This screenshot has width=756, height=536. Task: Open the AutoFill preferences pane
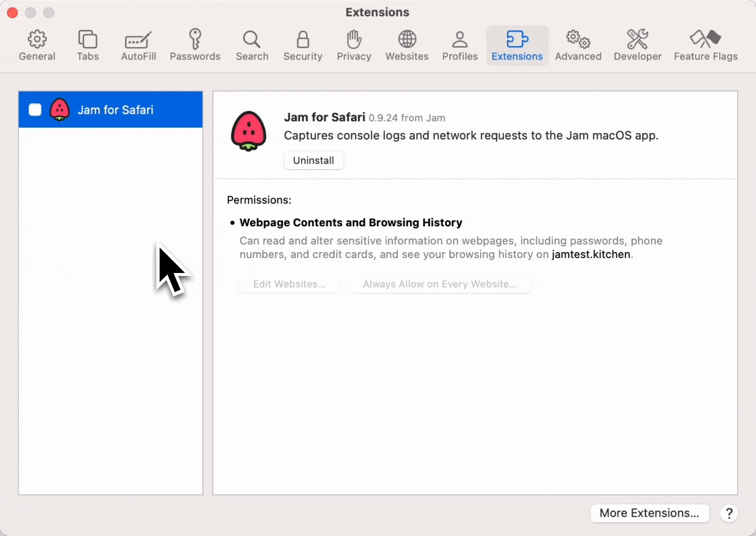coord(138,46)
